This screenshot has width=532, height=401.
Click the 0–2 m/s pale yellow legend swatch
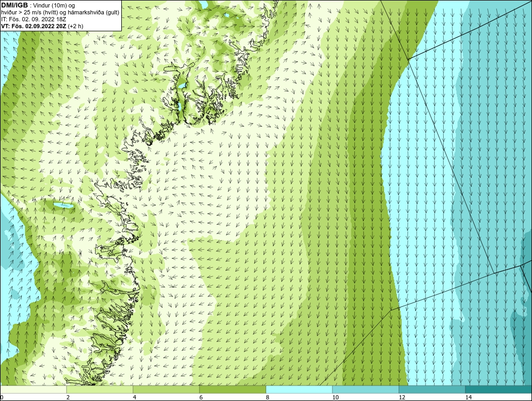click(33, 389)
